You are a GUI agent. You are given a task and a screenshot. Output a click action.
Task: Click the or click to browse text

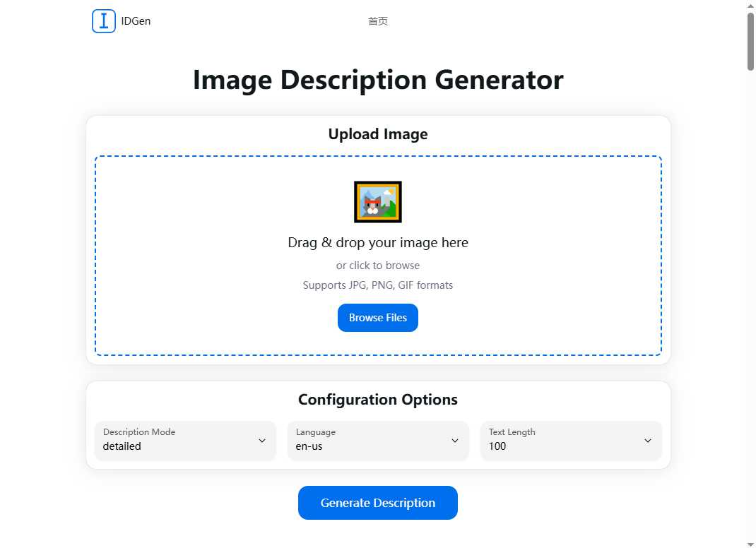click(x=377, y=265)
